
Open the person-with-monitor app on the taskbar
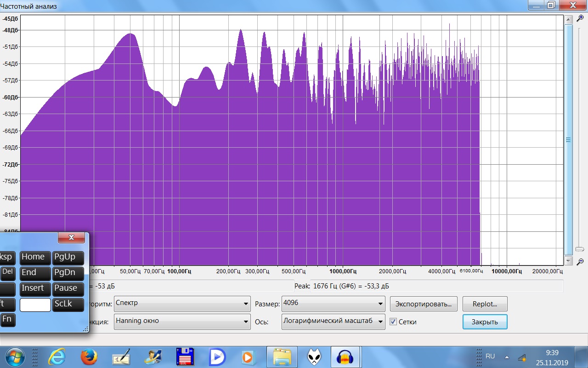[x=153, y=357]
